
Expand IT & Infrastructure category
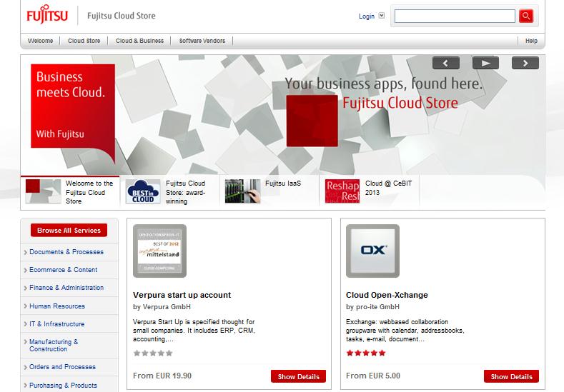tap(57, 324)
